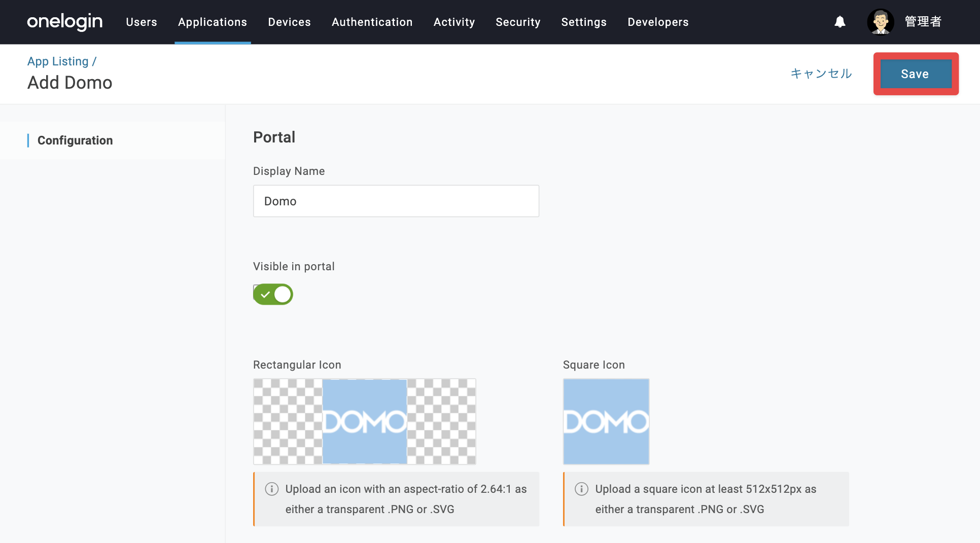
Task: Open the Users menu
Action: pos(142,22)
